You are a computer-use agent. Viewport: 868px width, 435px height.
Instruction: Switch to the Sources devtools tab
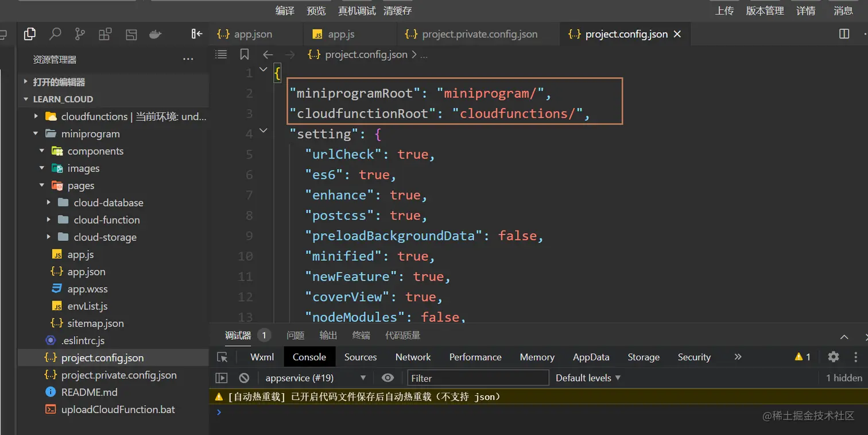tap(361, 357)
